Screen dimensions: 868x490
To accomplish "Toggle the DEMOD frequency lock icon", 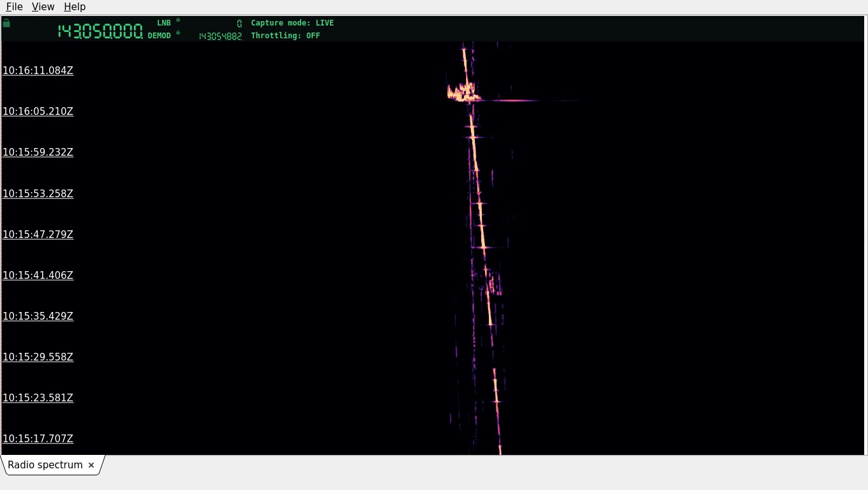I will click(x=178, y=33).
